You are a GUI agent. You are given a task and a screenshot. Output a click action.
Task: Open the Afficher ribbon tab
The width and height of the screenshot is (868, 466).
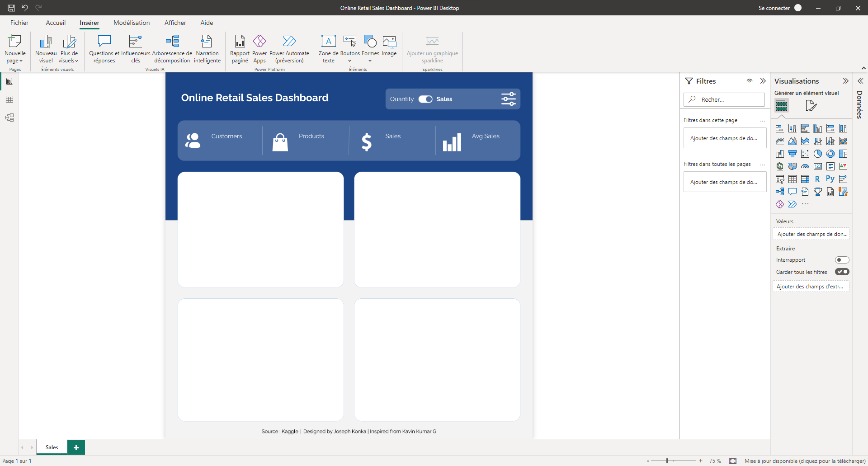[x=175, y=23]
